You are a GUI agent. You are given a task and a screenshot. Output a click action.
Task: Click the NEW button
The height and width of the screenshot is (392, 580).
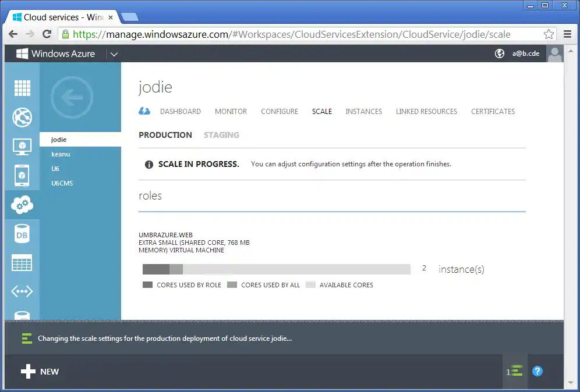(x=40, y=372)
